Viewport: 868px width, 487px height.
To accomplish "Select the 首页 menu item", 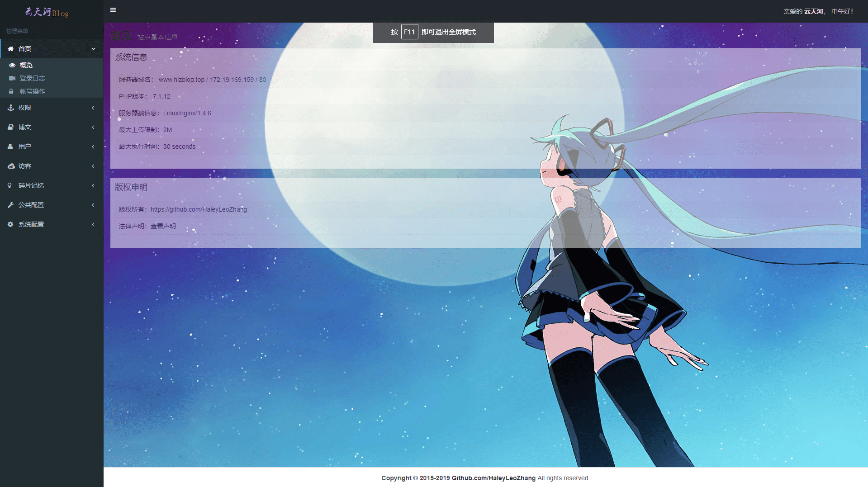I will (x=52, y=49).
